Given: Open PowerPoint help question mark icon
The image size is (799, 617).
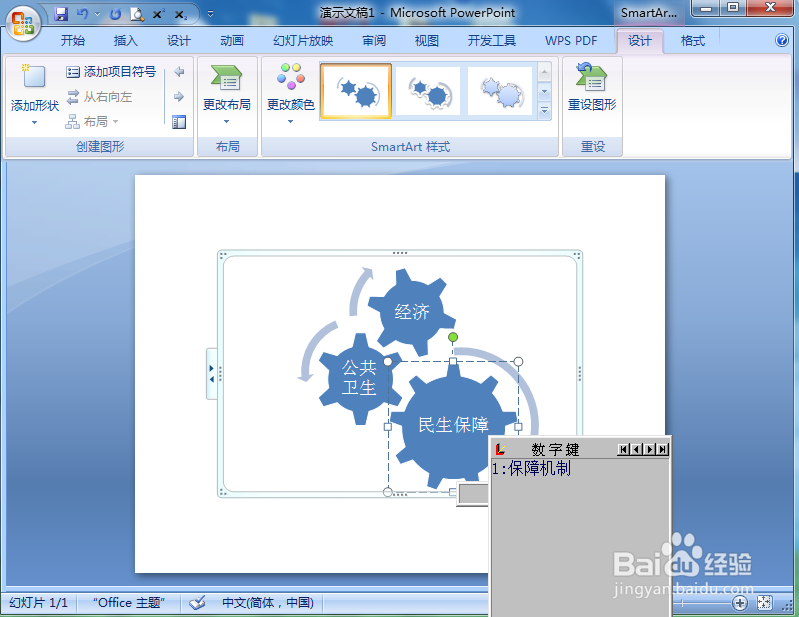Looking at the screenshot, I should tap(782, 40).
